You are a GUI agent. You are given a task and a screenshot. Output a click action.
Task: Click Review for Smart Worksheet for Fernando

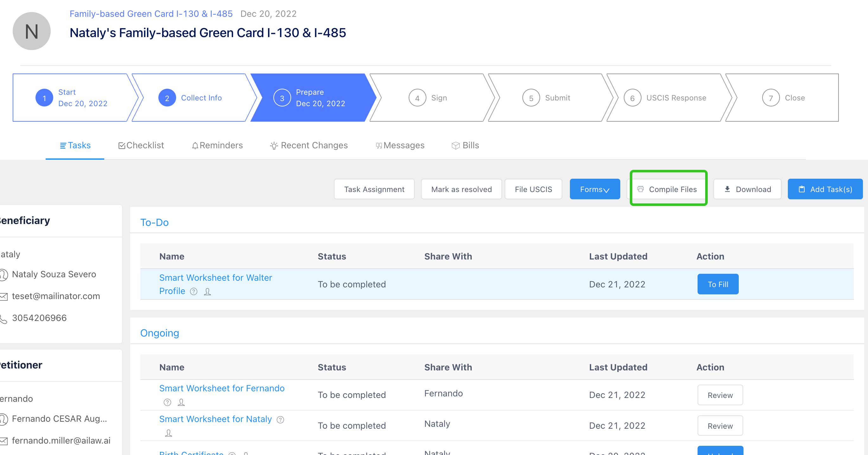pyautogui.click(x=720, y=395)
